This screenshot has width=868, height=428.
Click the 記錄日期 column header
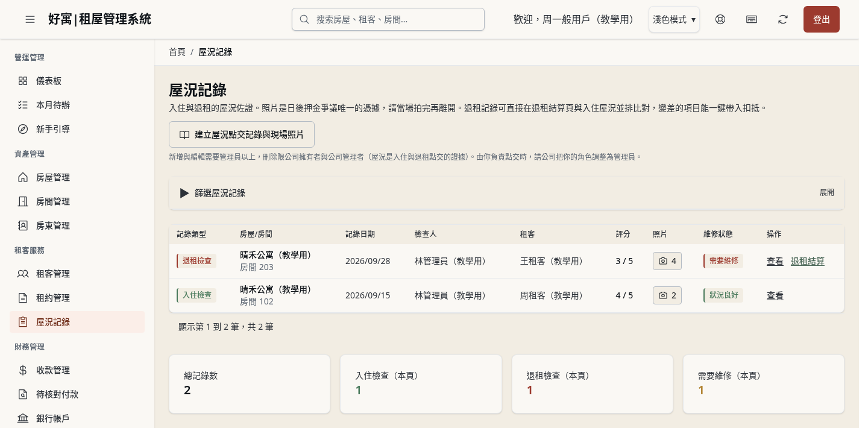[360, 234]
